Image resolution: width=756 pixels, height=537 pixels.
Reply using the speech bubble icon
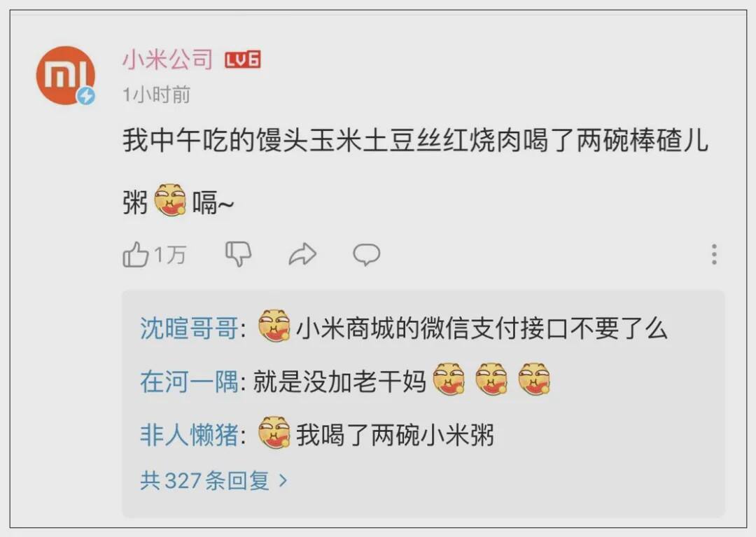(366, 255)
